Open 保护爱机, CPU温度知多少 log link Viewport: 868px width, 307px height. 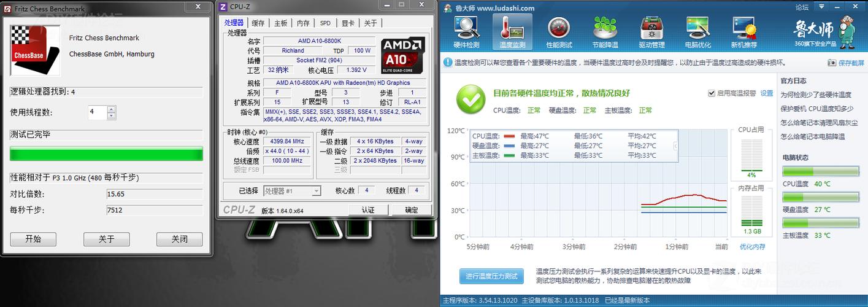tap(816, 108)
